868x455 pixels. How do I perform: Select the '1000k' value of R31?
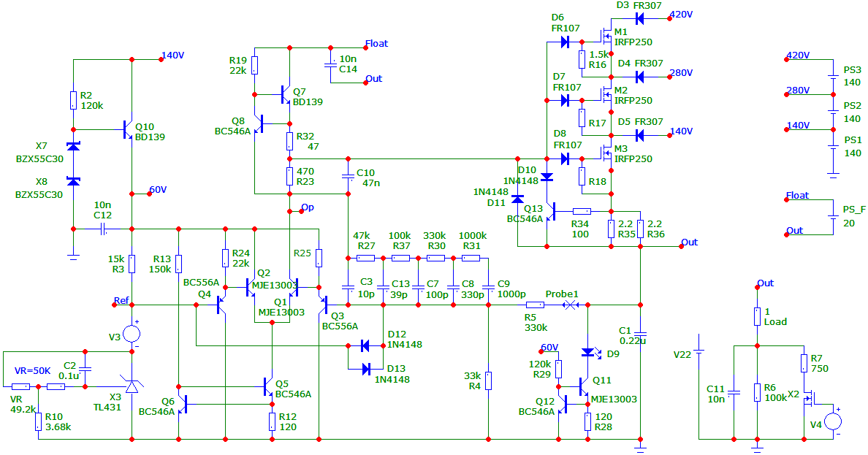coord(473,235)
